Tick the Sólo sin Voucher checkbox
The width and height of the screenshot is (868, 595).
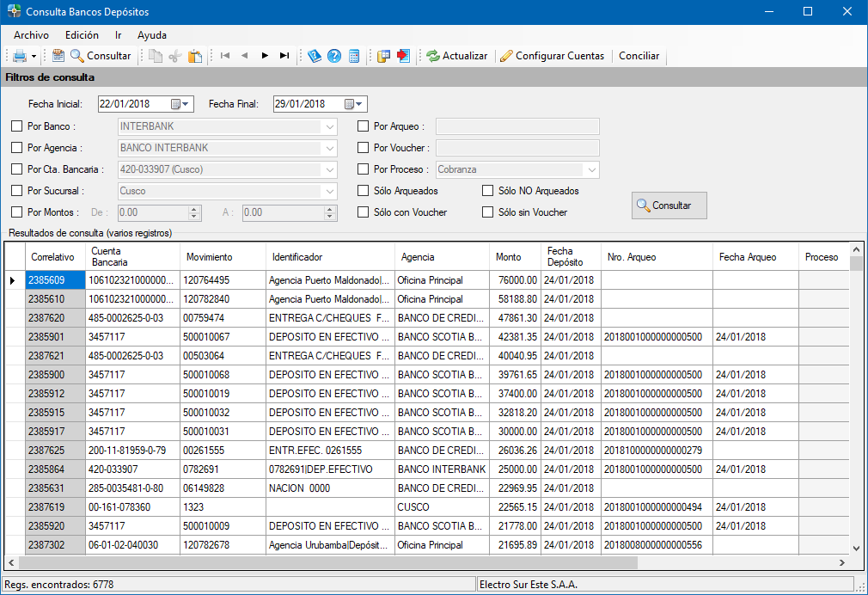tap(487, 212)
